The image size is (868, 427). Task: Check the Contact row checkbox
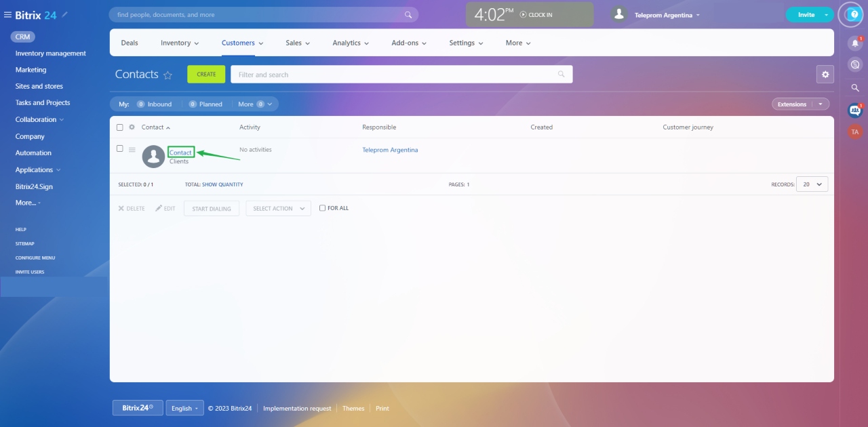tap(120, 148)
